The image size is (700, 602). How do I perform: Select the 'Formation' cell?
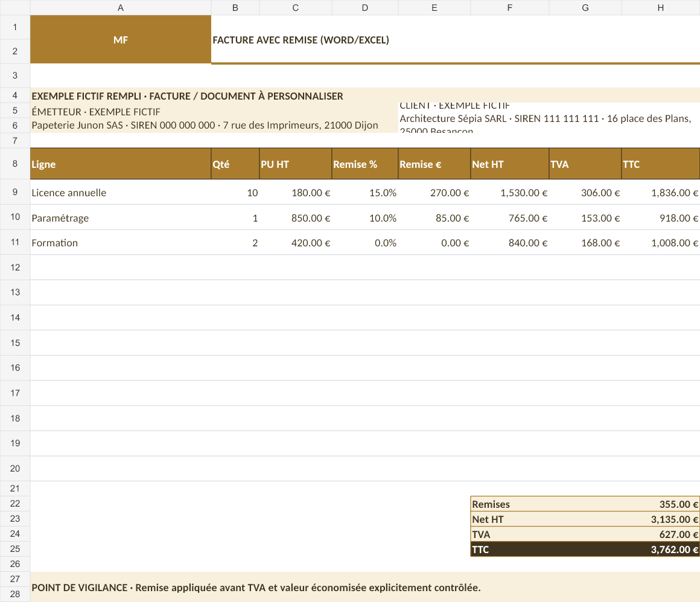121,243
